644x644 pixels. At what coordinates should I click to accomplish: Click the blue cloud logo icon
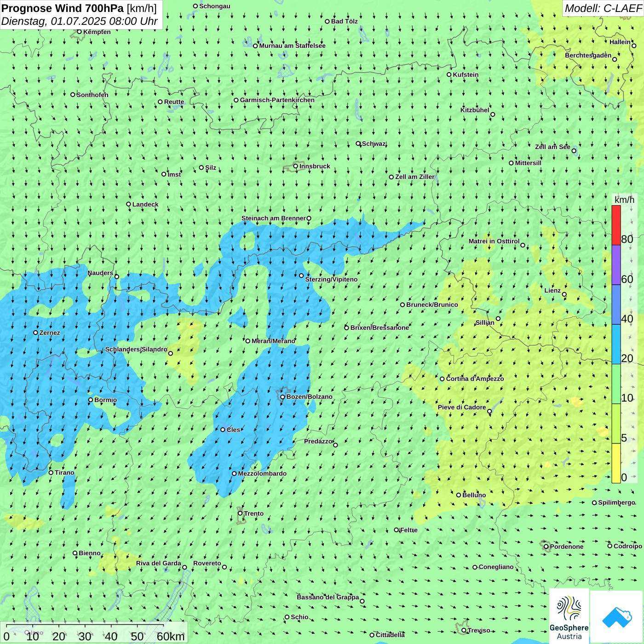617,617
